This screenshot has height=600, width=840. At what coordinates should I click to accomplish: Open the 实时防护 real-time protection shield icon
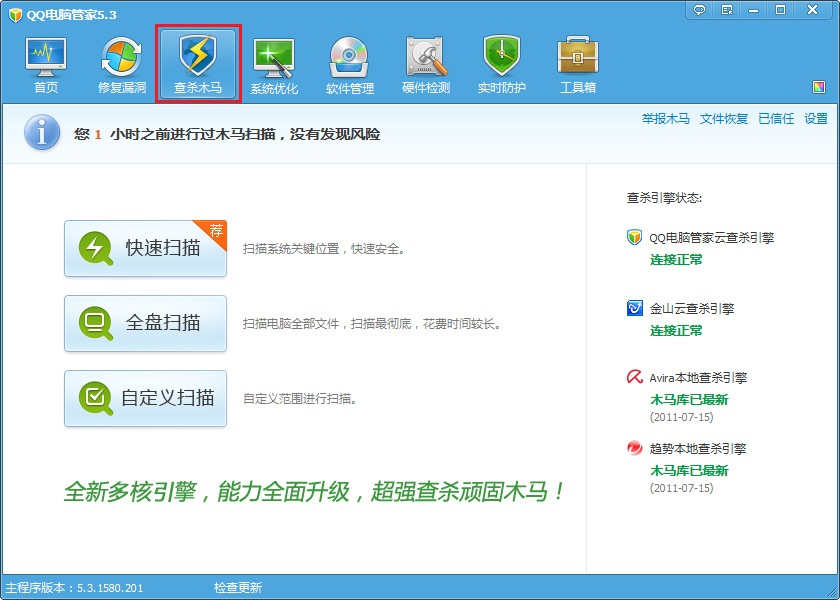(x=502, y=65)
